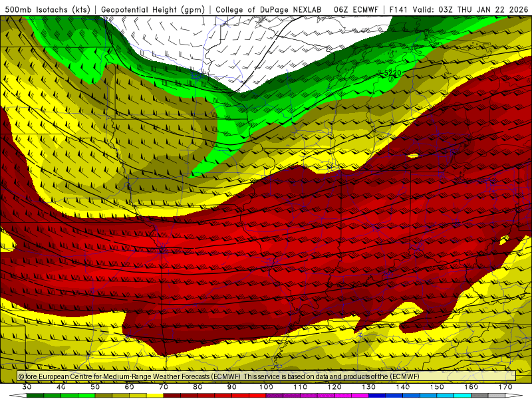The height and width of the screenshot is (399, 532).
Task: Click the '100' colorbar label
Action: (x=267, y=387)
